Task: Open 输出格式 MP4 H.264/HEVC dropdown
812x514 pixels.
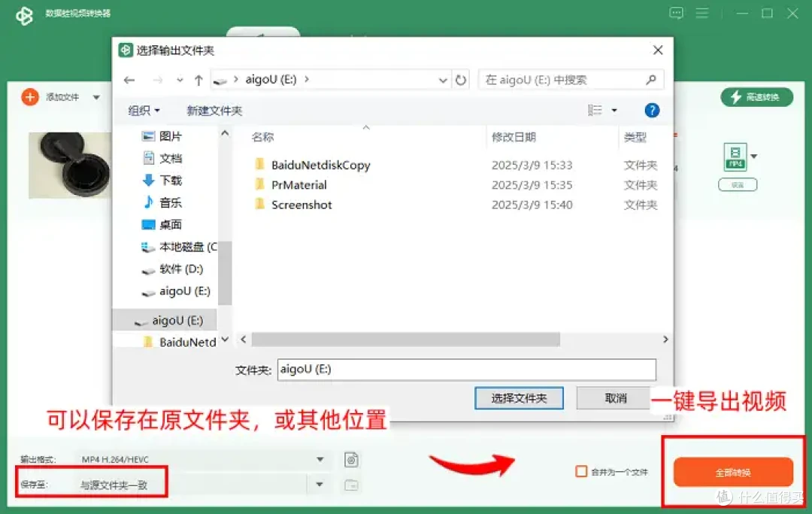Action: 320,459
